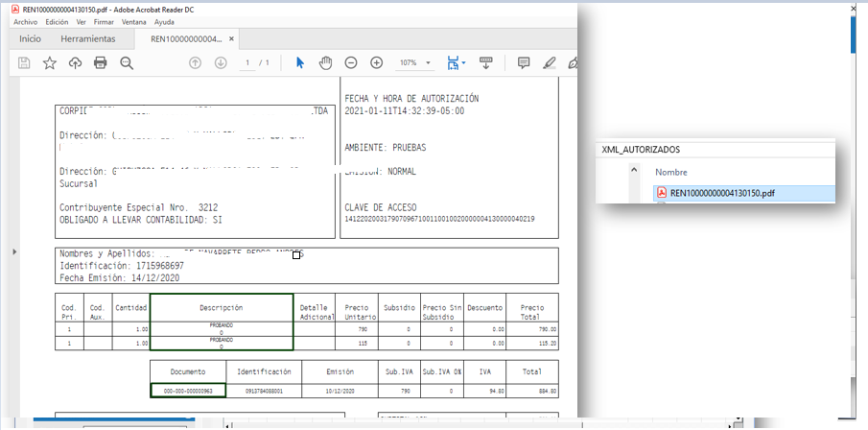Zoom out with the minus icon

point(351,62)
